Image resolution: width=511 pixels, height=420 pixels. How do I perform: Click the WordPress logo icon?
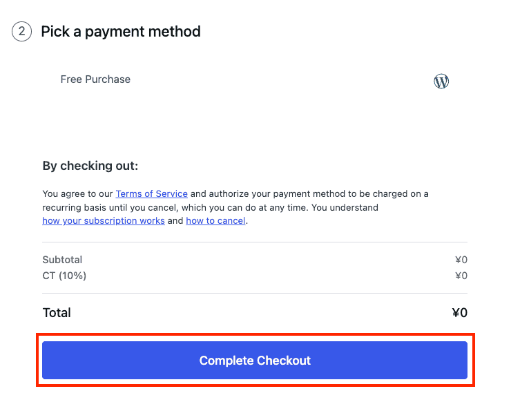[x=441, y=82]
